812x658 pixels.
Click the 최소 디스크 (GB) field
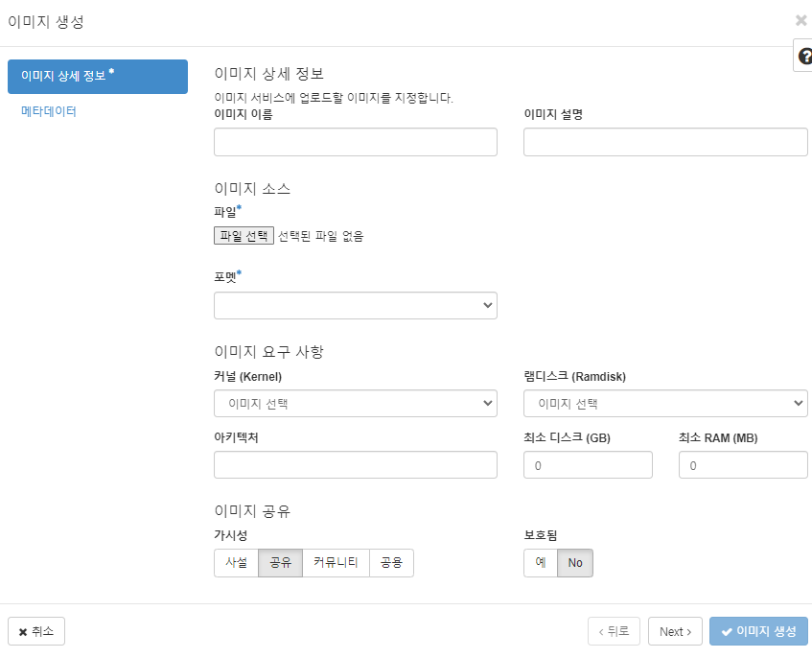point(588,465)
